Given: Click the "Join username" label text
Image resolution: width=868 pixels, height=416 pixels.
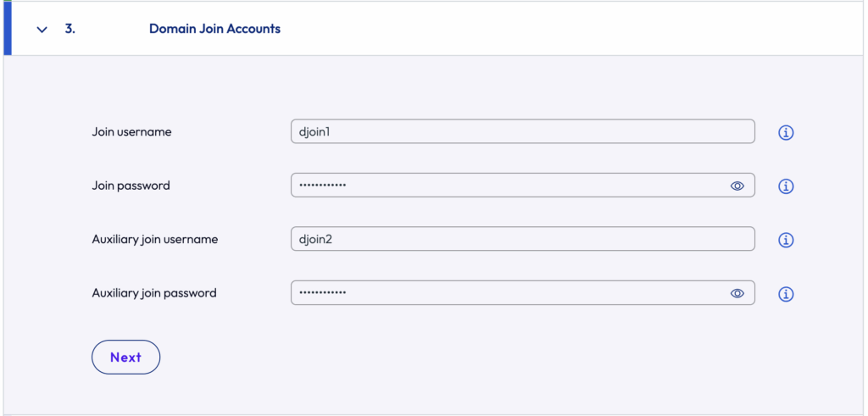Looking at the screenshot, I should (131, 132).
